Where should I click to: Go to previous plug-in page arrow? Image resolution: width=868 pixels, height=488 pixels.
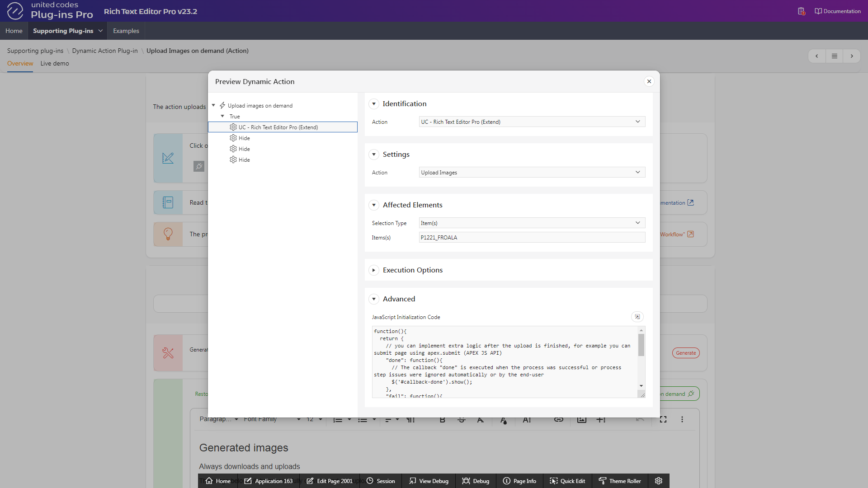[816, 56]
